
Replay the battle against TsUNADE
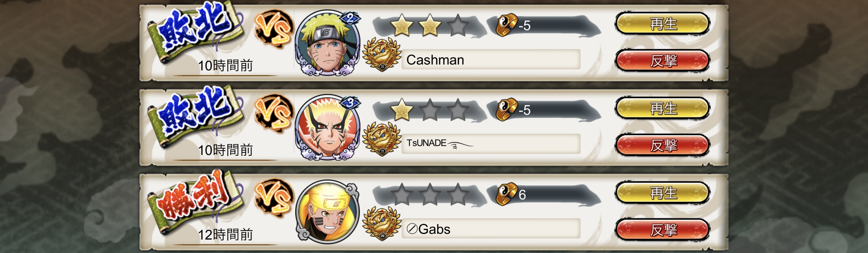click(662, 109)
